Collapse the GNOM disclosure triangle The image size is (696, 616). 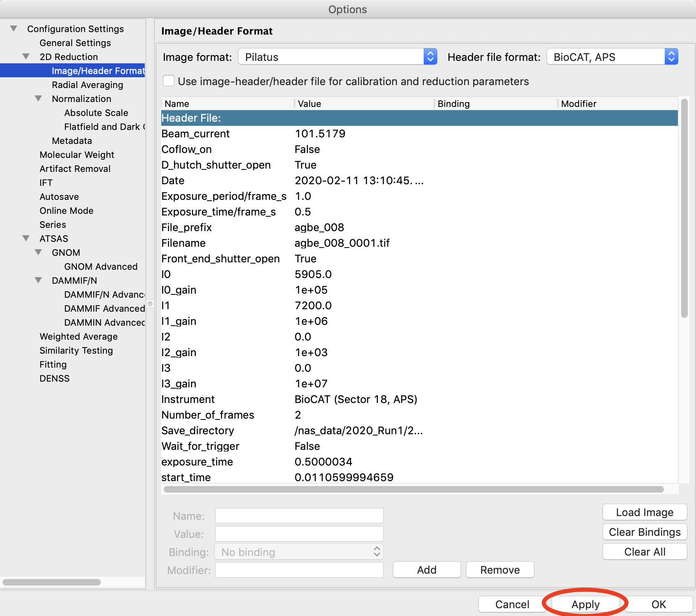click(39, 252)
